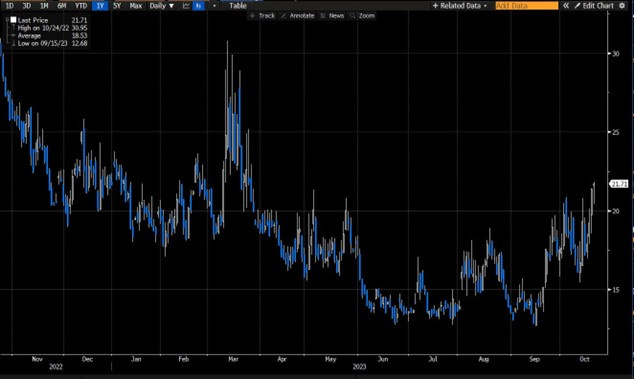Select the YTD range

click(81, 6)
